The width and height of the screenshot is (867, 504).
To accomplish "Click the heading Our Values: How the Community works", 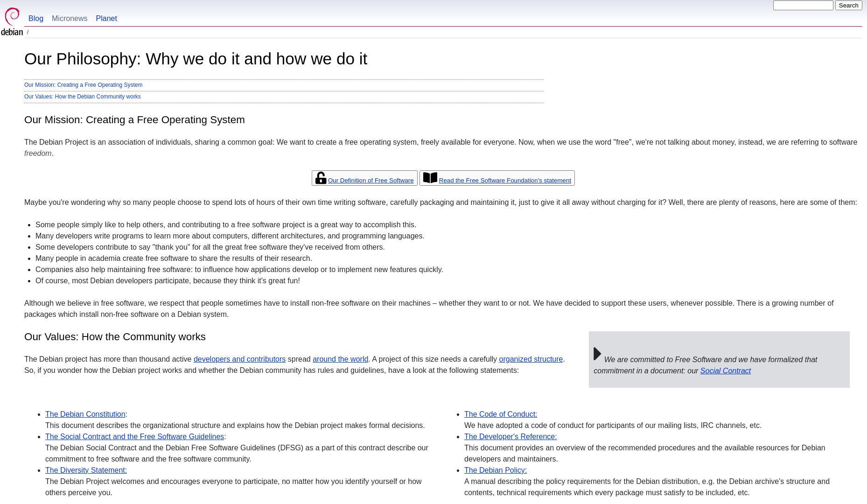I will point(115,336).
